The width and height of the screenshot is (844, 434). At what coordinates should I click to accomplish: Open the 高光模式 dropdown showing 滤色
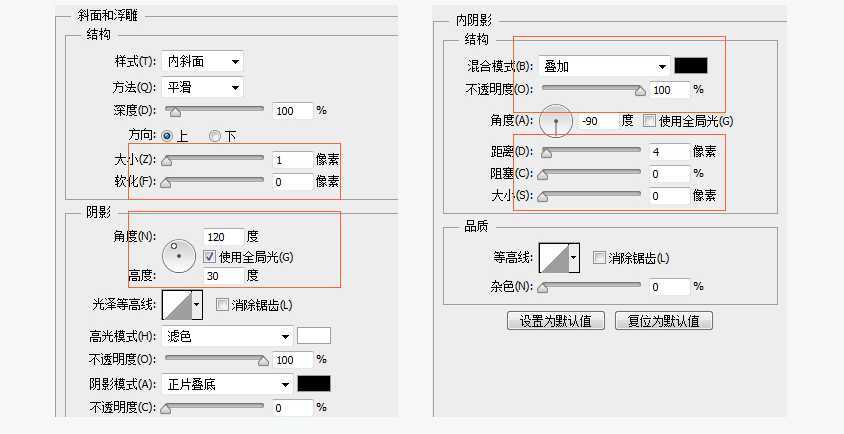pyautogui.click(x=228, y=336)
